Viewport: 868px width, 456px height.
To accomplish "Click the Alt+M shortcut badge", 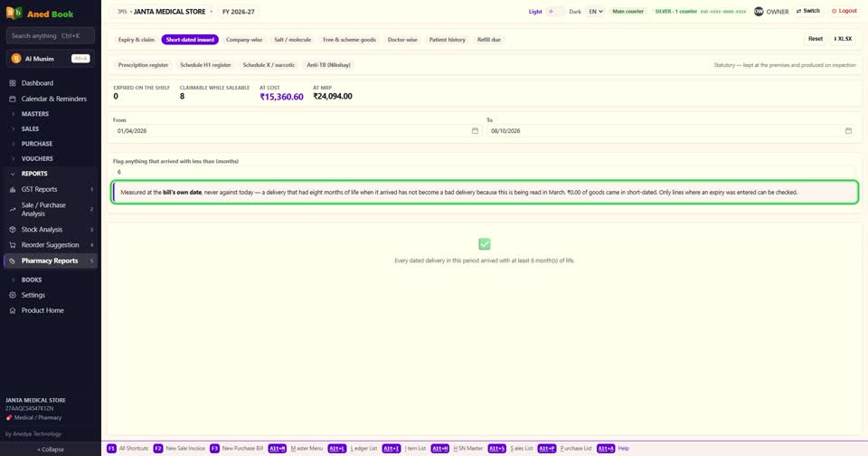I will tap(278, 448).
